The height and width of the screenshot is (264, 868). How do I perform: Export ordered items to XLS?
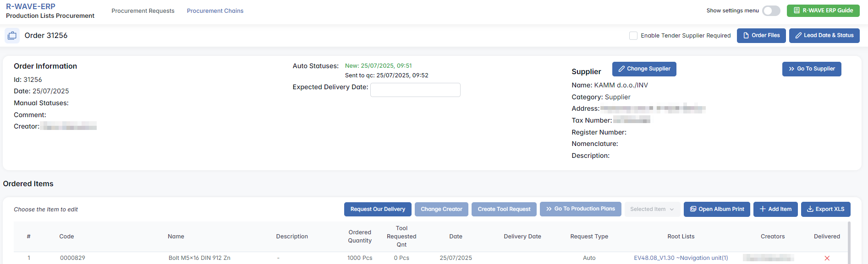tap(825, 209)
